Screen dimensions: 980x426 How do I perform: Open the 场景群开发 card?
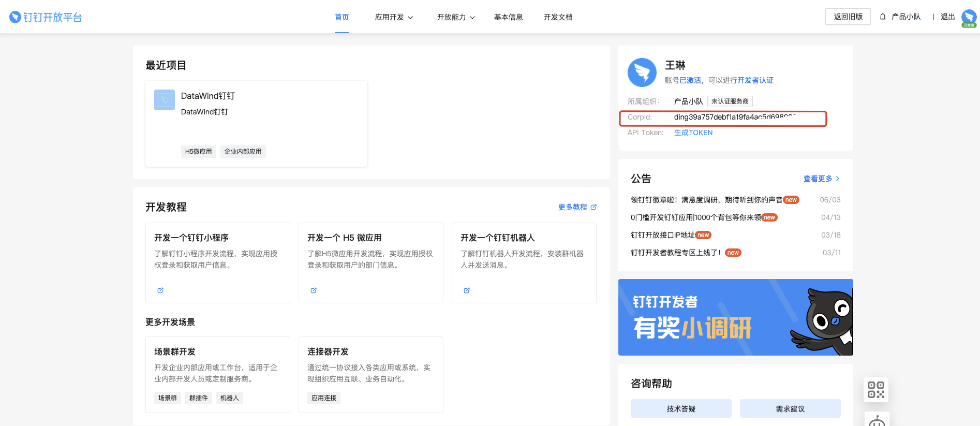click(x=218, y=375)
